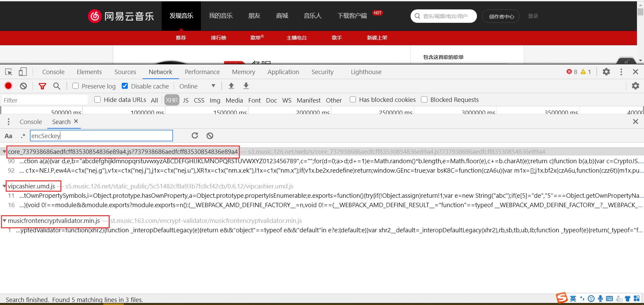644x305 pixels.
Task: Open DevTools customize three-dot menu
Action: pyautogui.click(x=621, y=72)
